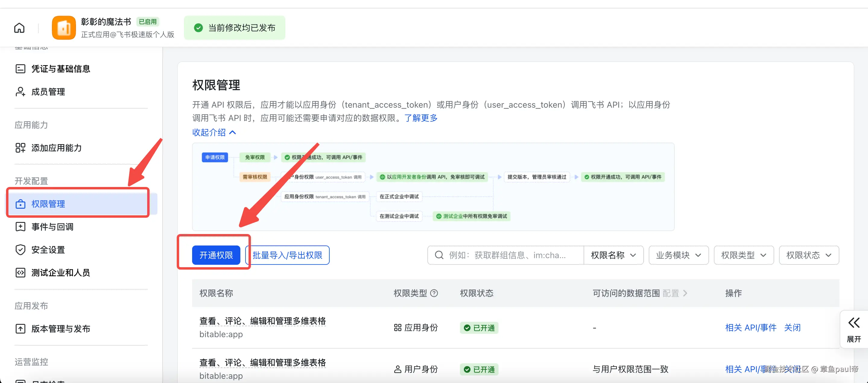Open 凭证与基础信息 in sidebar
The width and height of the screenshot is (868, 383).
(60, 69)
